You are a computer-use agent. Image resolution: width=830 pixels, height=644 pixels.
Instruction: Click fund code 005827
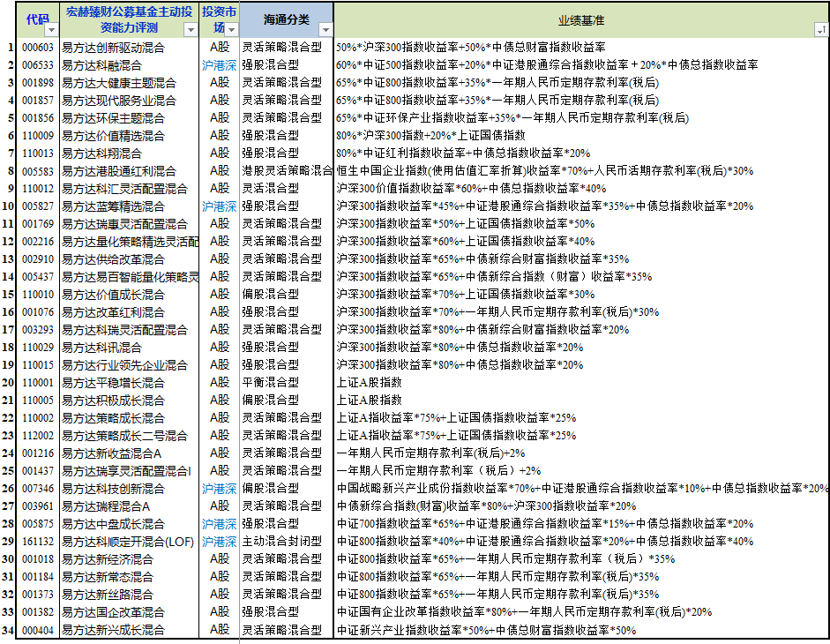click(38, 206)
